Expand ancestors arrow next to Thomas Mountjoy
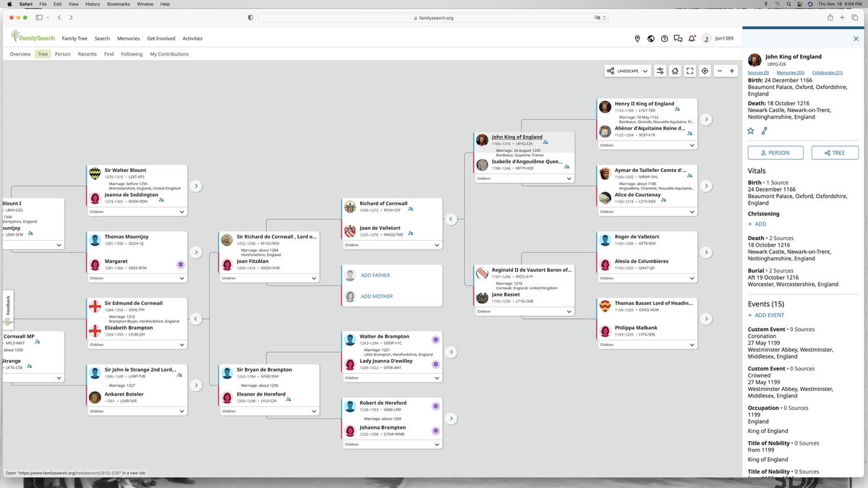Image resolution: width=868 pixels, height=488 pixels. coord(195,252)
